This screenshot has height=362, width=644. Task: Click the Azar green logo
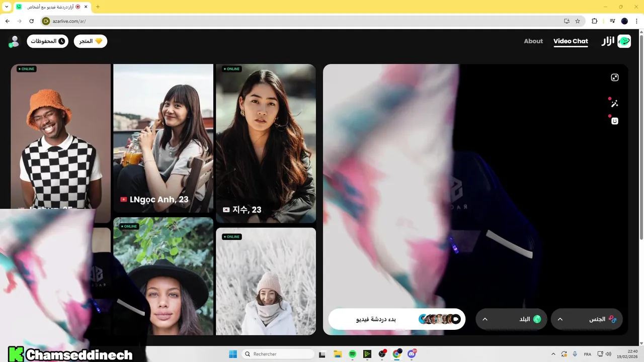(624, 41)
